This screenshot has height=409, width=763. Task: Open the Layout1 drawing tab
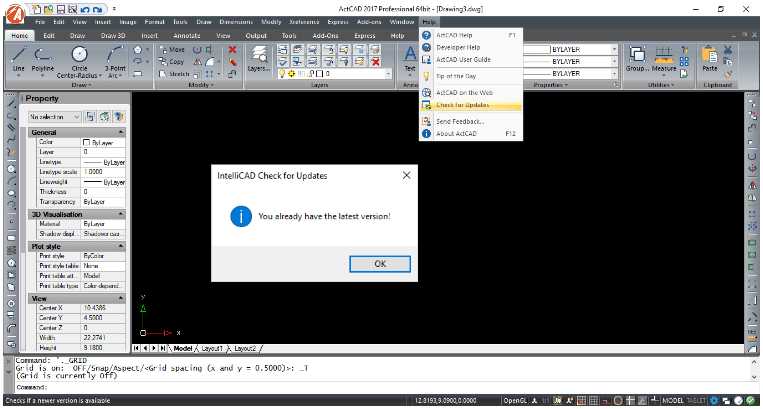pos(211,348)
